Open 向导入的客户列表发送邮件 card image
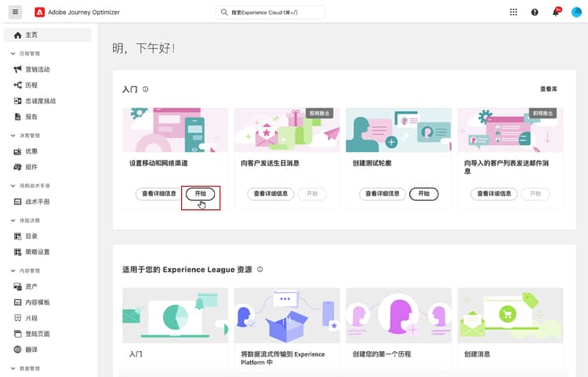This screenshot has width=588, height=377. (x=510, y=130)
